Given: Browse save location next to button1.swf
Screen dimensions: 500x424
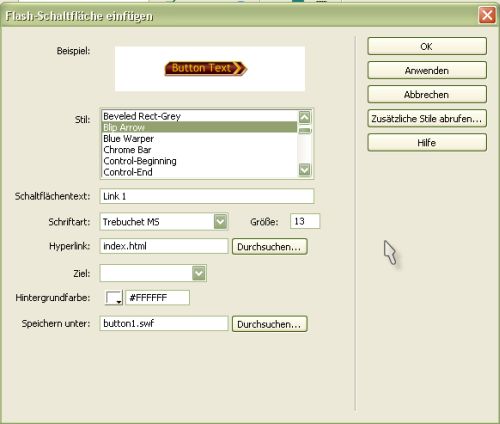Looking at the screenshot, I should coord(269,324).
